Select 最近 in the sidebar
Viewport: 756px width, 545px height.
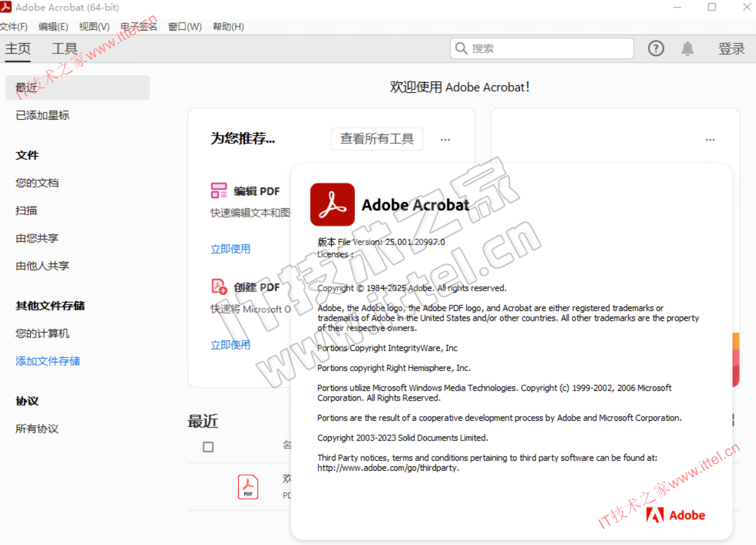tap(26, 87)
